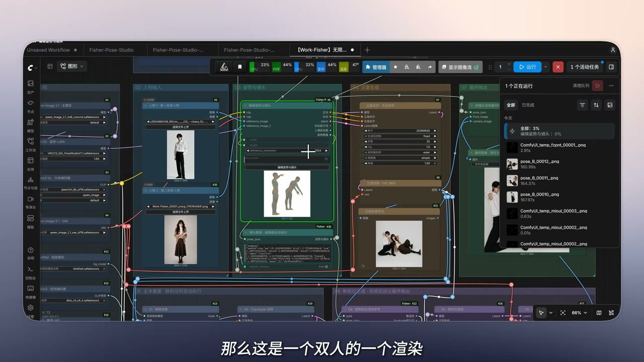Open the 模板 (Templates) sidebar panel
644x362 pixels.
pyautogui.click(x=31, y=221)
